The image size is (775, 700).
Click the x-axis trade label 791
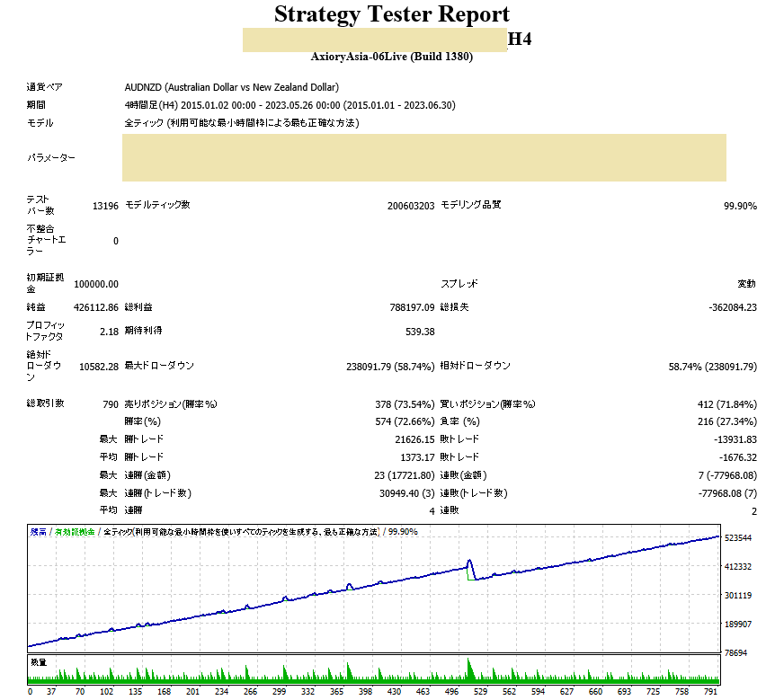(x=711, y=692)
